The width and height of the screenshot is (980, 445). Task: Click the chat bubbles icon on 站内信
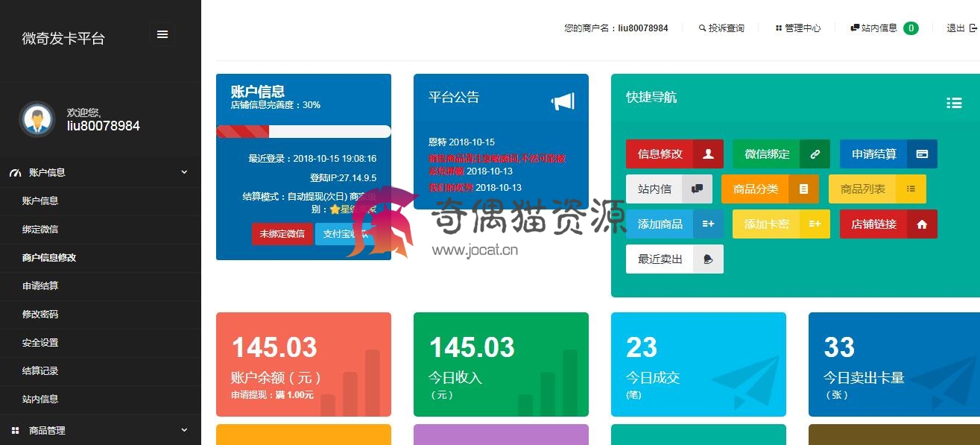(x=697, y=189)
